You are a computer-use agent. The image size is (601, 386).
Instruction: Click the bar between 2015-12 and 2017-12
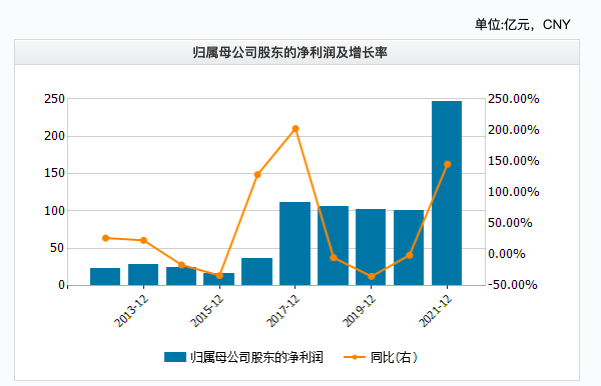[257, 272]
